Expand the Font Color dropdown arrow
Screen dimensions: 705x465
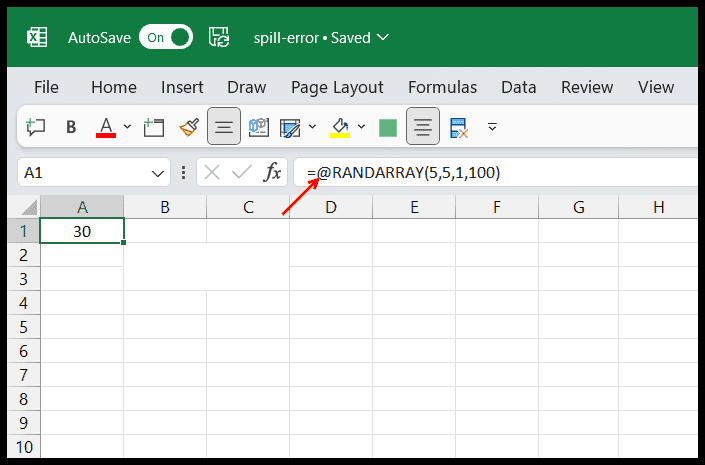(x=127, y=127)
